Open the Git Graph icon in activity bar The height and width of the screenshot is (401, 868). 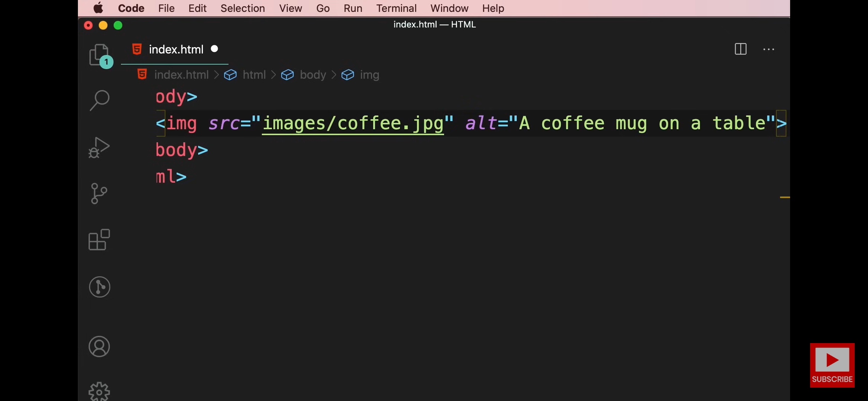(x=99, y=287)
